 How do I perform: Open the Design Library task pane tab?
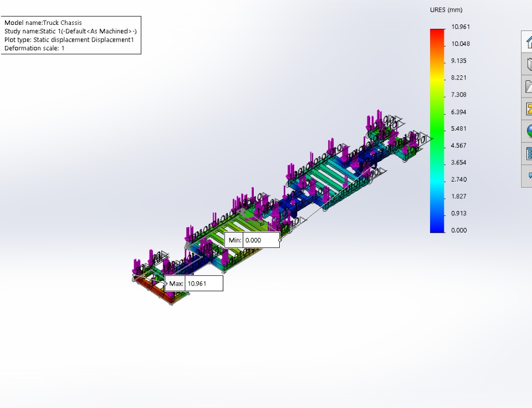point(527,64)
